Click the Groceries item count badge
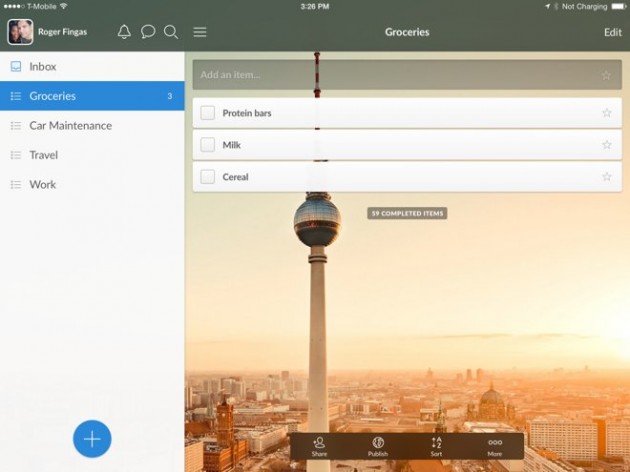This screenshot has height=472, width=630. tap(170, 96)
